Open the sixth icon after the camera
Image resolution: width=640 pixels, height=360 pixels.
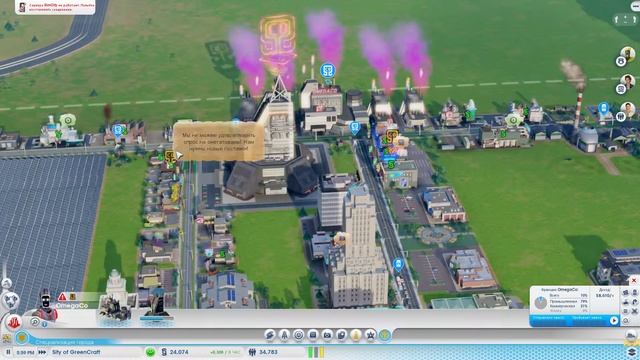coord(342,335)
